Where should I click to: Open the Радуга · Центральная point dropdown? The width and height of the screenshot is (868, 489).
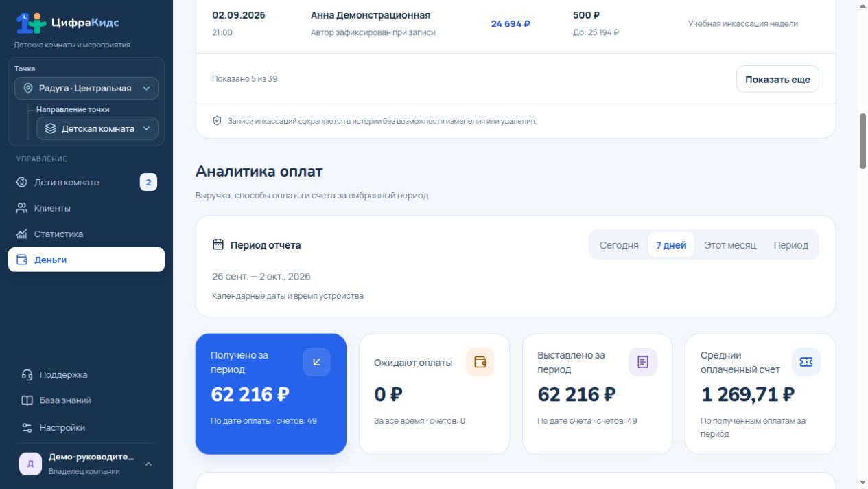(x=86, y=89)
